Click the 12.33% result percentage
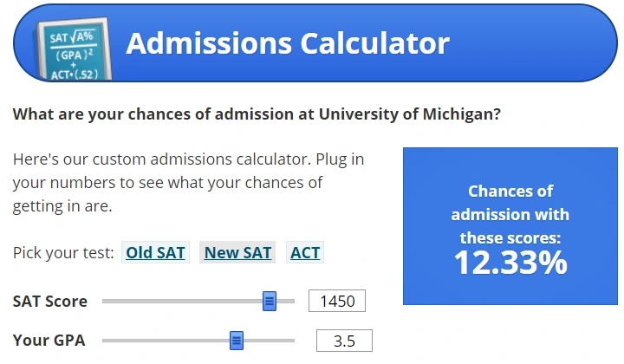624x364 pixels. pos(510,263)
